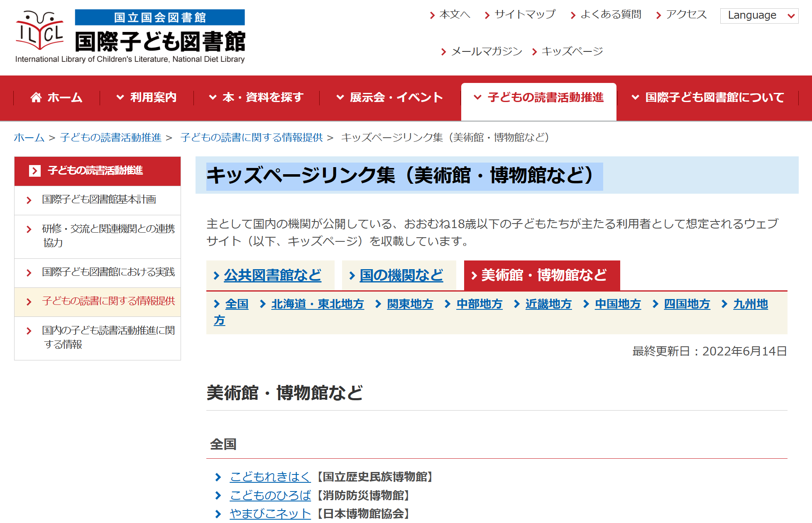Jump to 四国地方 section
The image size is (812, 523).
coord(687,304)
